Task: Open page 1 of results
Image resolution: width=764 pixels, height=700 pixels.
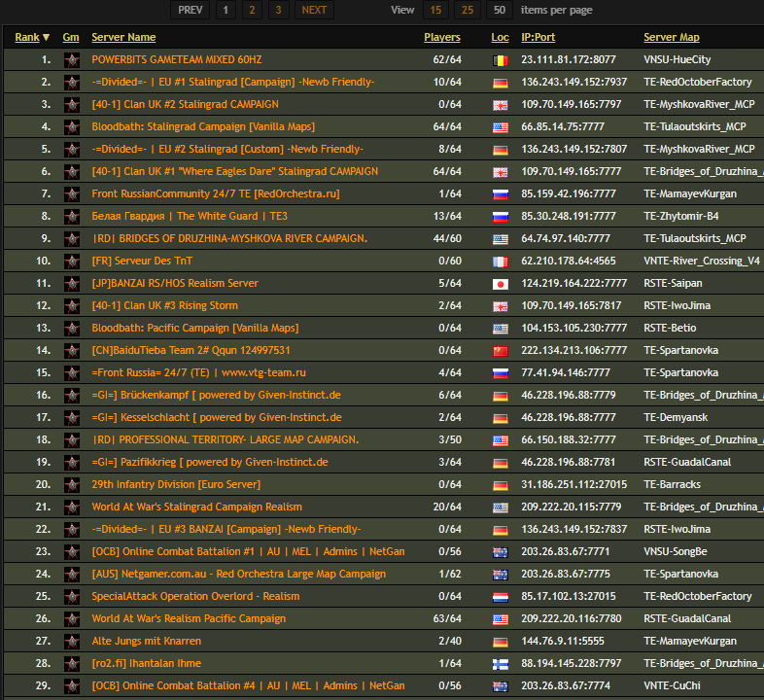Action: coord(226,10)
